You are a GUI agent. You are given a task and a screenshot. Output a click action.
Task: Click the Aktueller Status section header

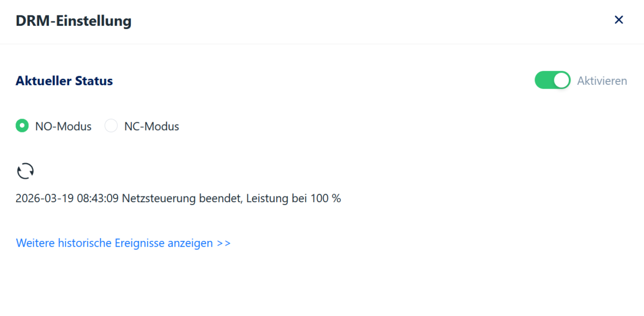point(64,80)
